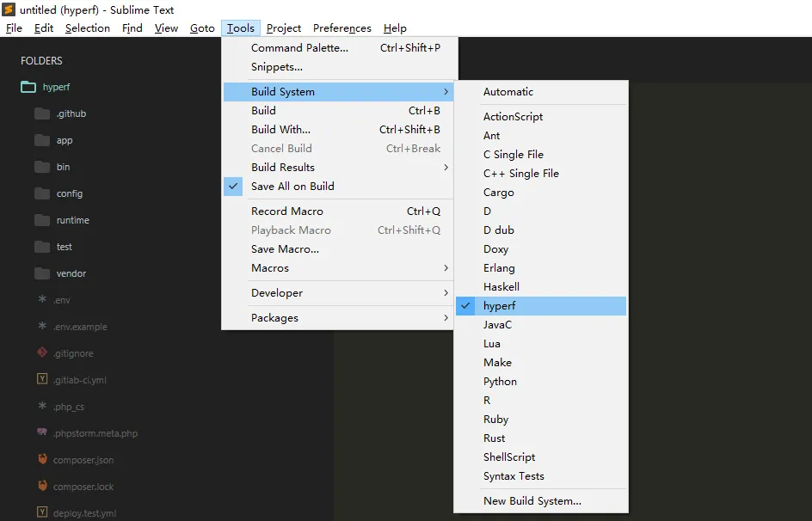Click the runtime folder icon
Image resolution: width=812 pixels, height=521 pixels.
tap(42, 220)
